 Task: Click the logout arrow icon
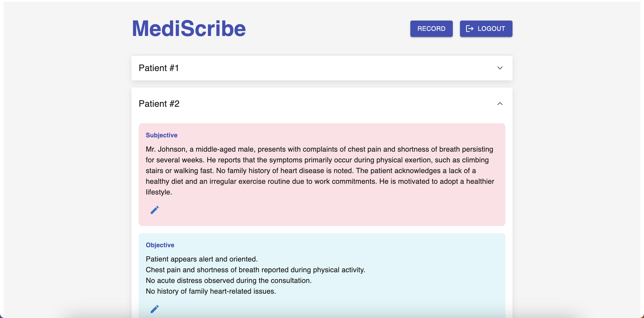click(x=470, y=29)
